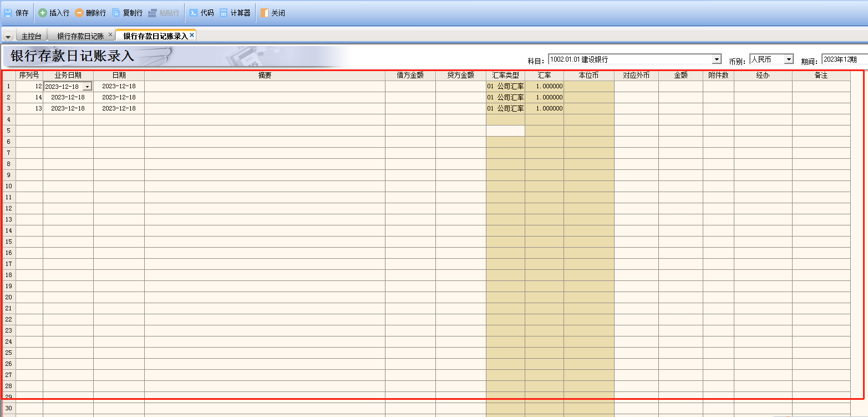Click the 保存 (Save) toolbar icon

(8, 13)
